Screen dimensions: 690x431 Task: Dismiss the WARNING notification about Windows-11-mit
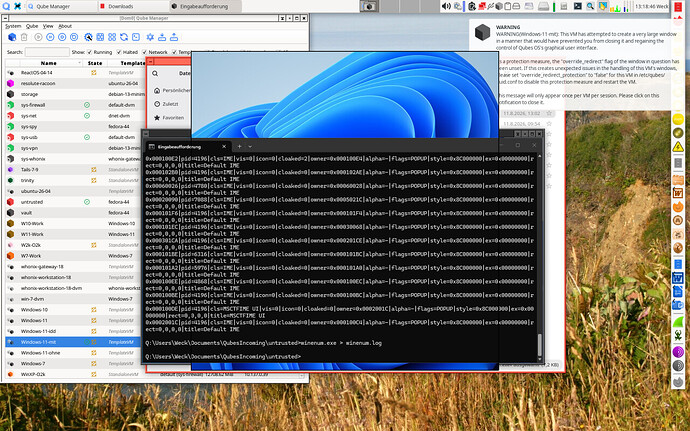pyautogui.click(x=572, y=64)
